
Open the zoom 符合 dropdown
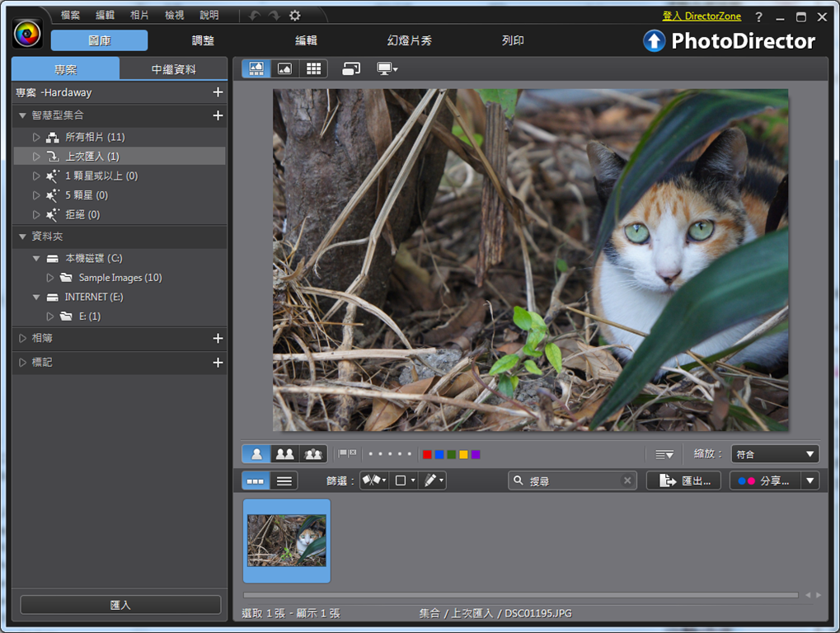click(x=775, y=454)
